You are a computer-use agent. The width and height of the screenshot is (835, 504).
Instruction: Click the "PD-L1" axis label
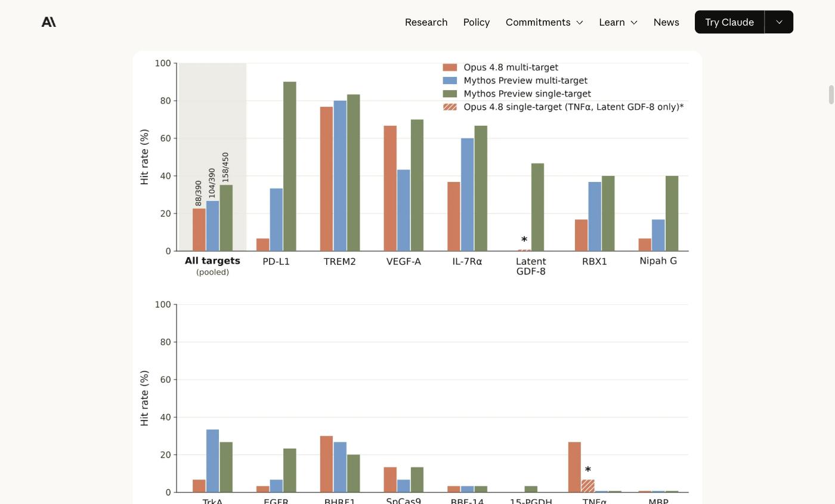[276, 261]
